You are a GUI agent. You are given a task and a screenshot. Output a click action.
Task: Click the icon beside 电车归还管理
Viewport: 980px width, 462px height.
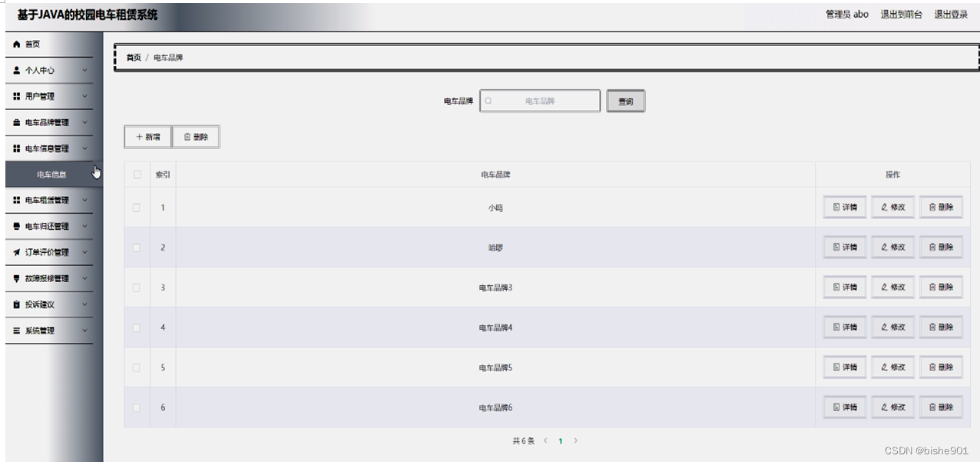pos(17,226)
